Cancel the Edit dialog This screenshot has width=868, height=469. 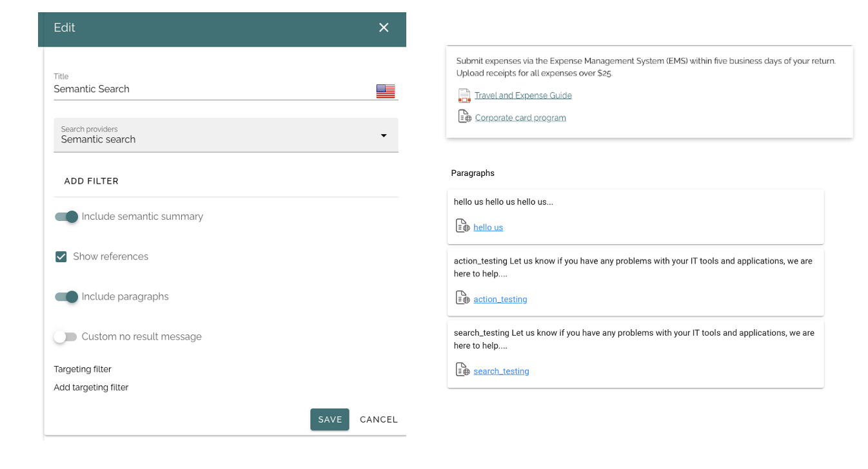(379, 419)
